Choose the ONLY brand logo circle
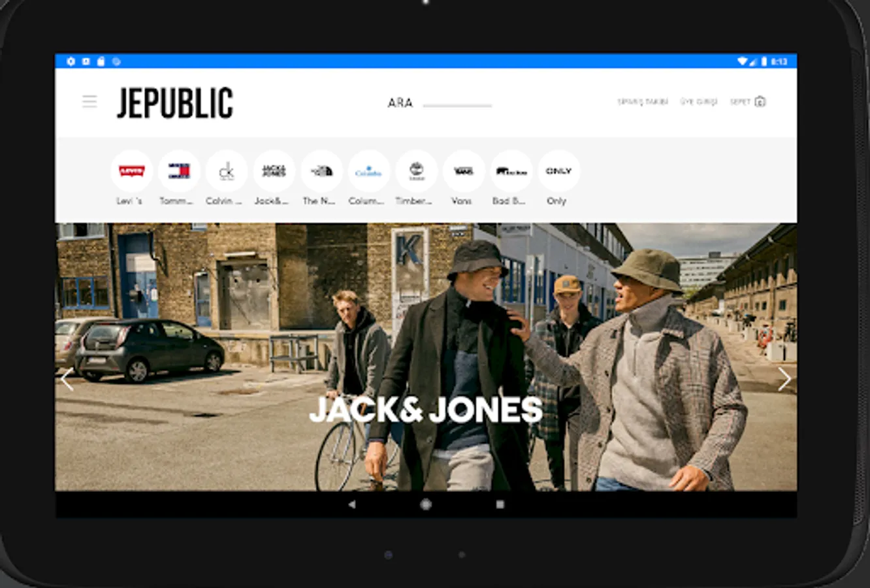 [x=558, y=171]
